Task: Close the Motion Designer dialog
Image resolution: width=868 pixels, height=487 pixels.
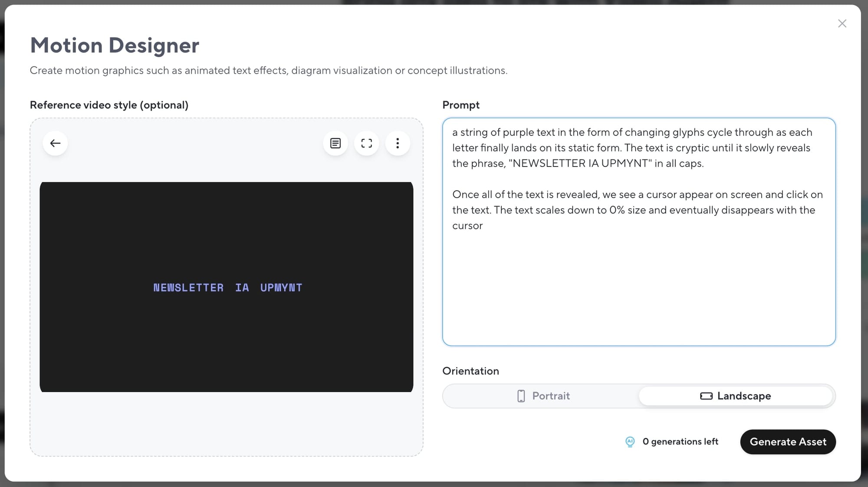Action: (842, 23)
